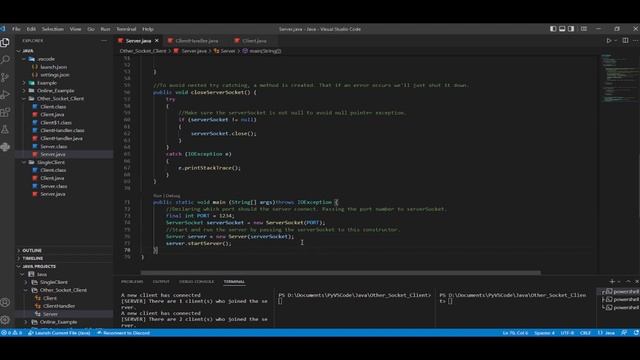The height and width of the screenshot is (360, 640).
Task: Open the Python-logo view in activity bar
Action: click(5, 147)
